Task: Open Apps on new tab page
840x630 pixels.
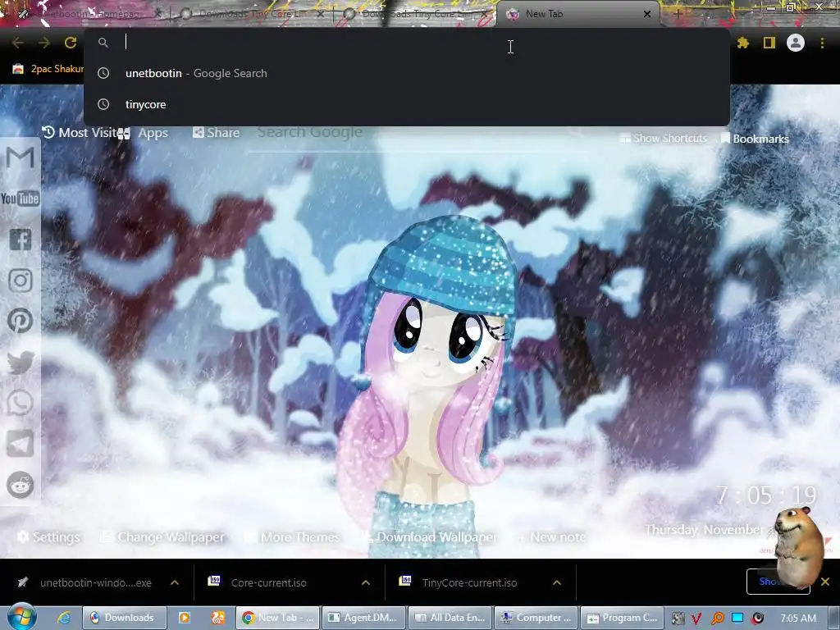Action: [144, 133]
